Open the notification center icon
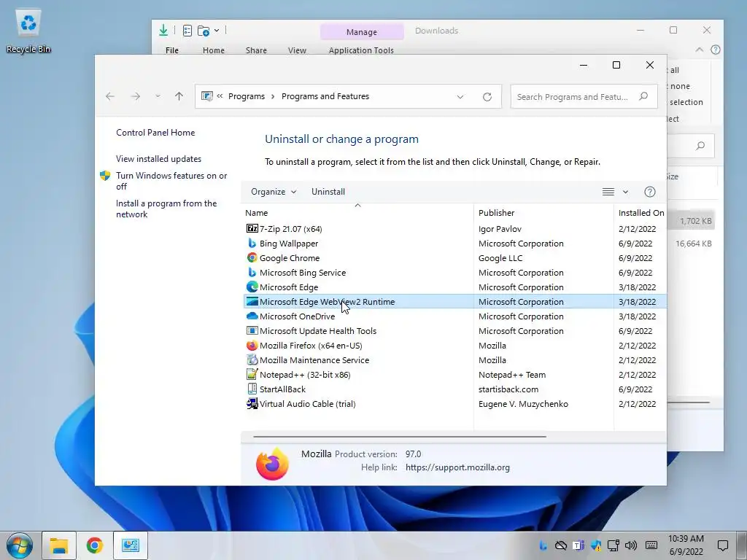The width and height of the screenshot is (747, 560). click(x=723, y=545)
